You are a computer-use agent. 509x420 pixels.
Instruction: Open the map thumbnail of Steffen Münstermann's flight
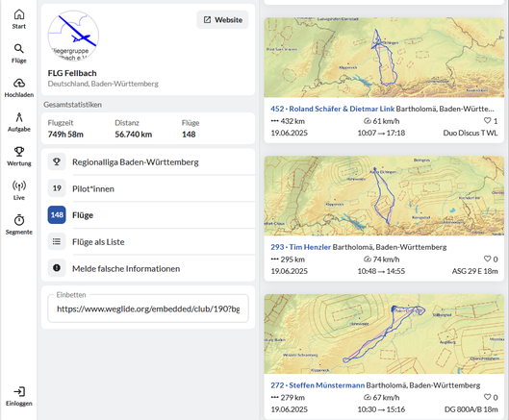[384, 334]
